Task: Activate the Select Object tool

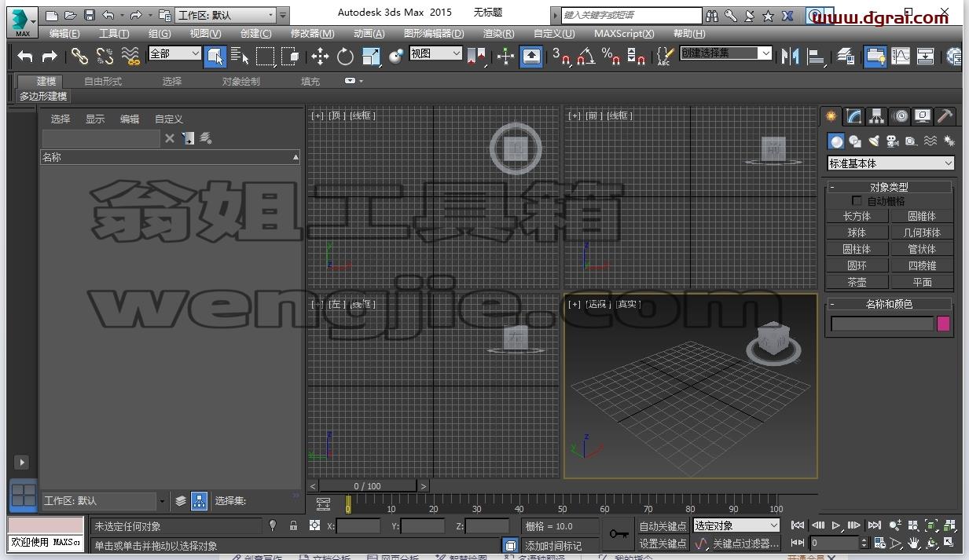Action: pos(215,56)
